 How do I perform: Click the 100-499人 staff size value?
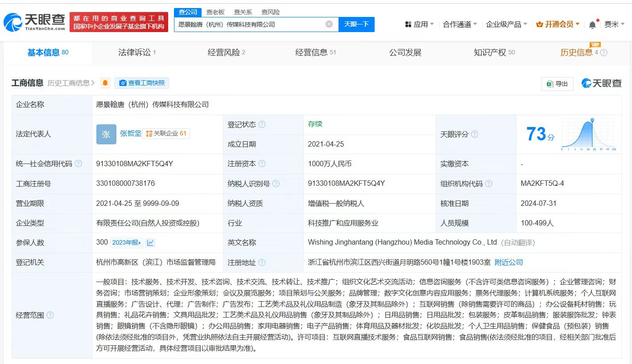pos(537,223)
